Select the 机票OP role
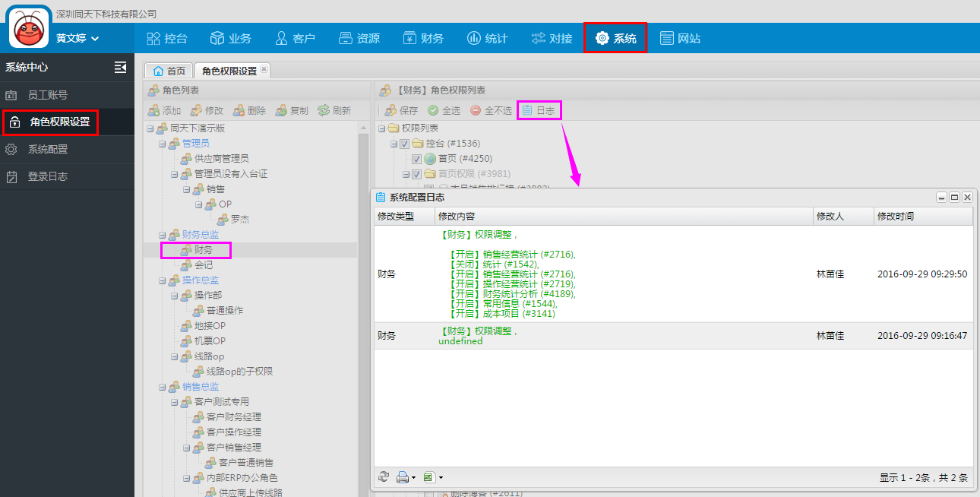The image size is (980, 497). point(210,341)
